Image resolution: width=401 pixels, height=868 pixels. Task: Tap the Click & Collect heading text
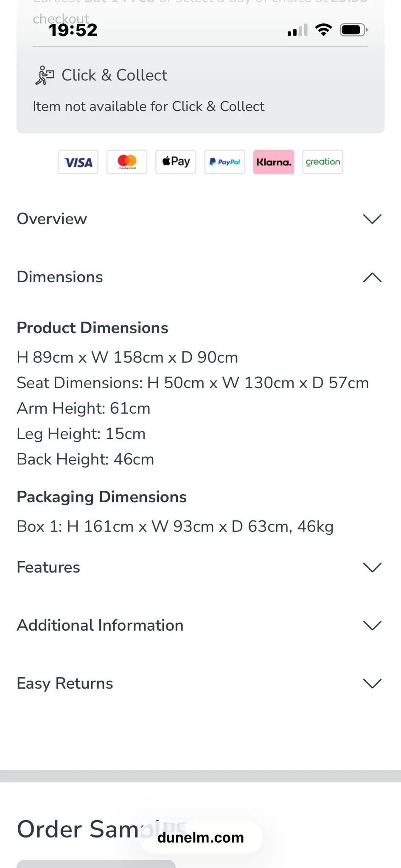pyautogui.click(x=115, y=75)
